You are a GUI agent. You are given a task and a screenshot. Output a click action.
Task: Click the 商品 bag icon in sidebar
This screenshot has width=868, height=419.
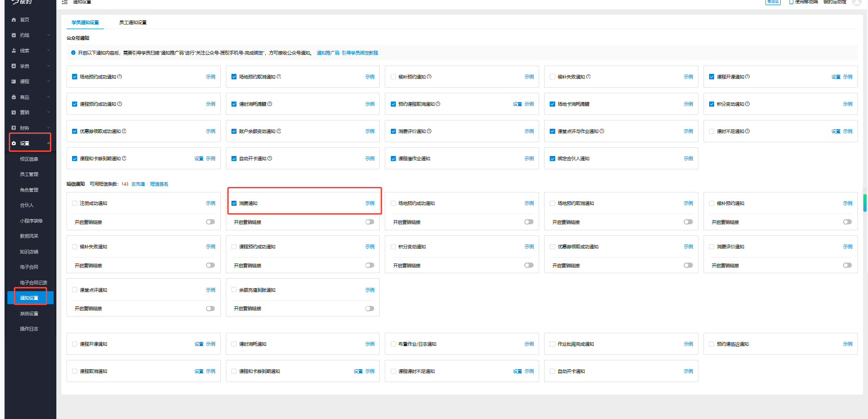tap(14, 97)
